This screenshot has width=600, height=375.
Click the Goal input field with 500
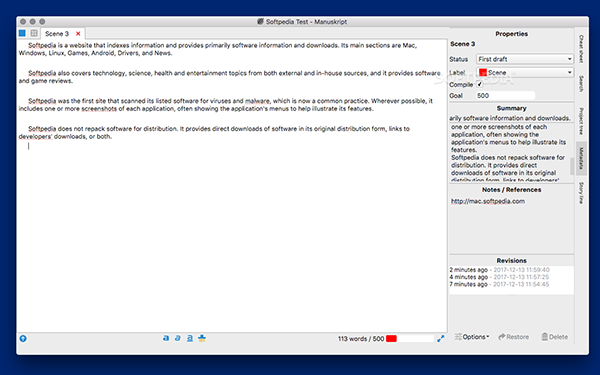point(505,96)
